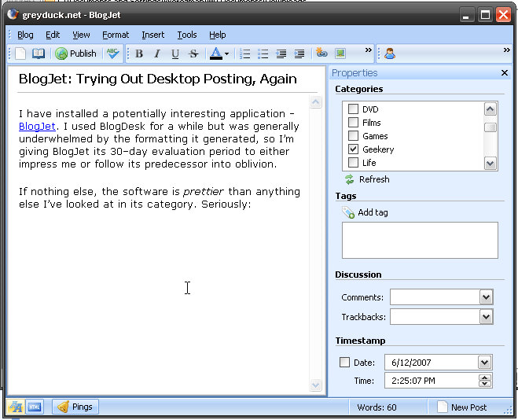Open the Blog menu
518x420 pixels.
[x=25, y=35]
